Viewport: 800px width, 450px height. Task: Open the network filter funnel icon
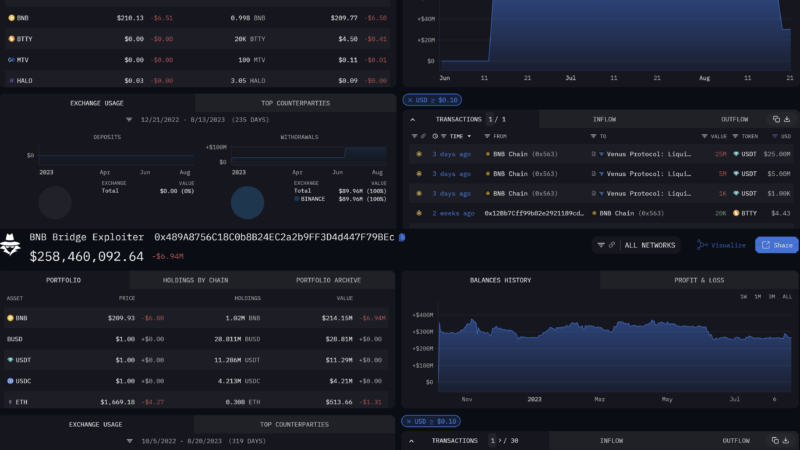point(601,245)
